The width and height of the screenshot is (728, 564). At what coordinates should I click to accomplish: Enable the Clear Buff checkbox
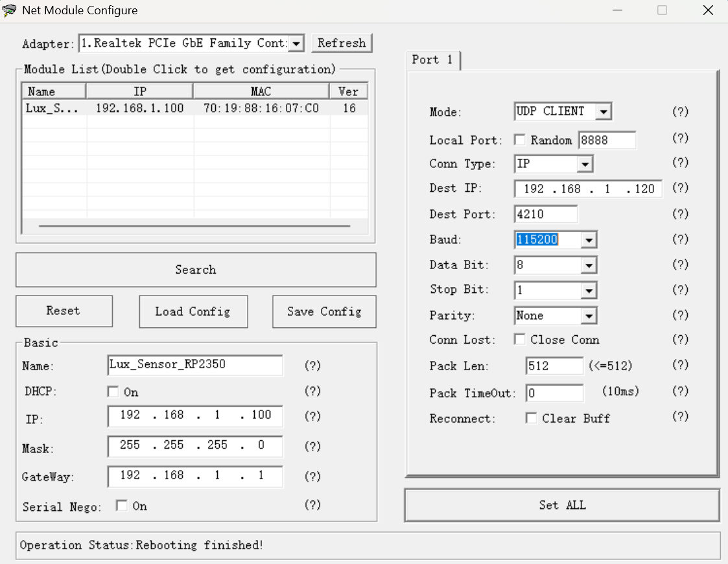click(531, 417)
